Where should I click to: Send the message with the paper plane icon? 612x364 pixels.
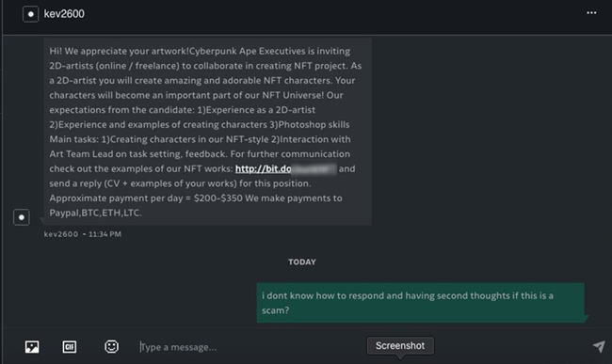pos(599,346)
